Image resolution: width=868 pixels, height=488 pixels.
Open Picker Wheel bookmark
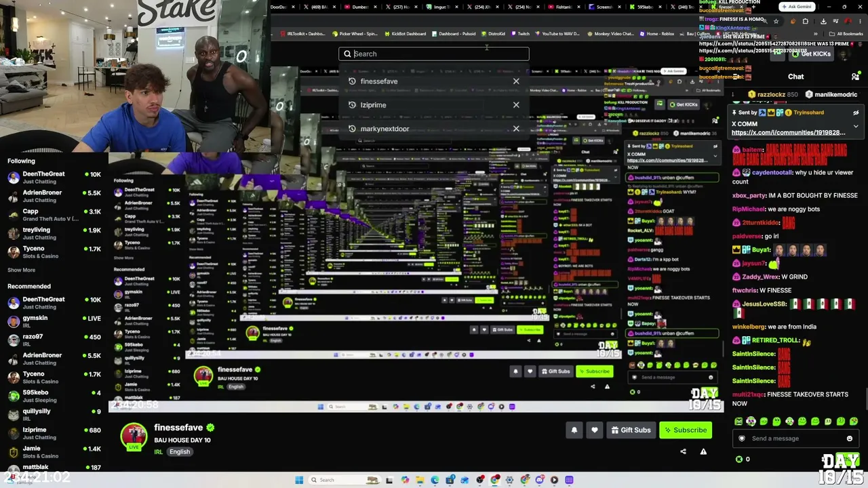[x=355, y=34]
